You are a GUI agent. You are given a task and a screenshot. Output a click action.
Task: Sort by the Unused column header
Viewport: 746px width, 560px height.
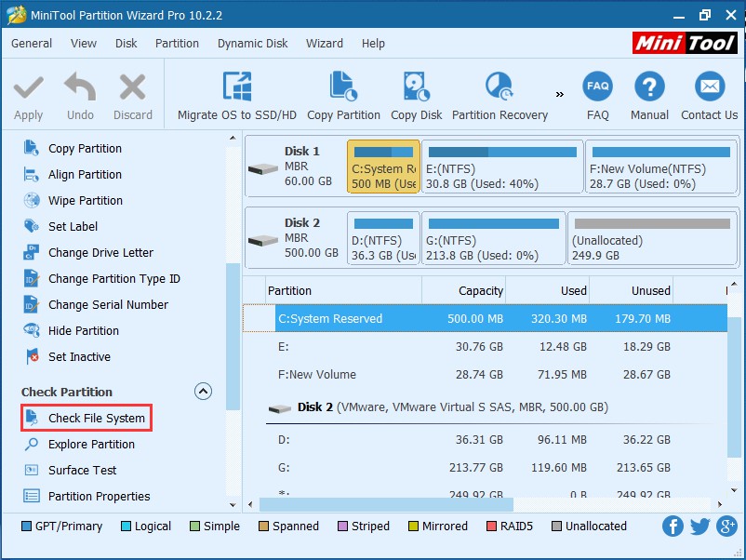[631, 291]
